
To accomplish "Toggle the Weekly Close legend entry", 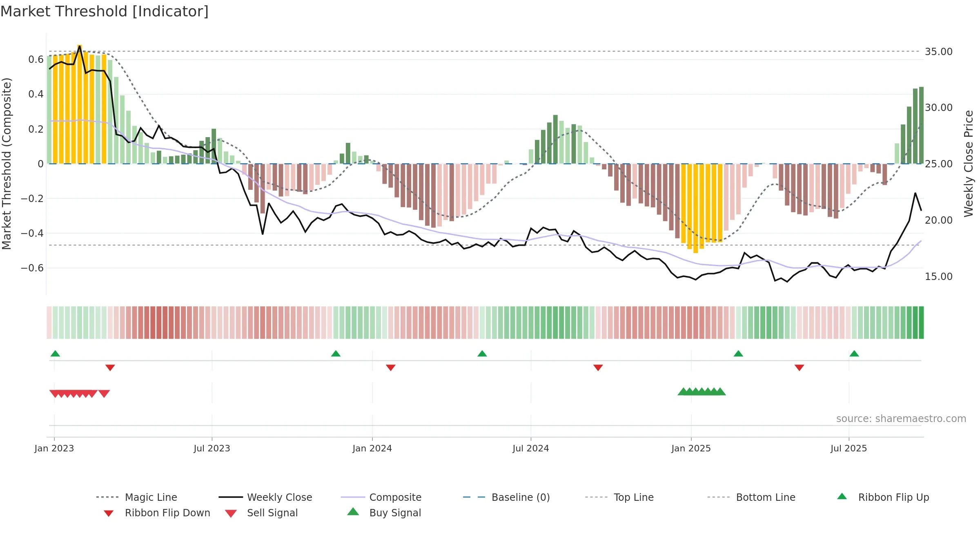I will point(265,497).
